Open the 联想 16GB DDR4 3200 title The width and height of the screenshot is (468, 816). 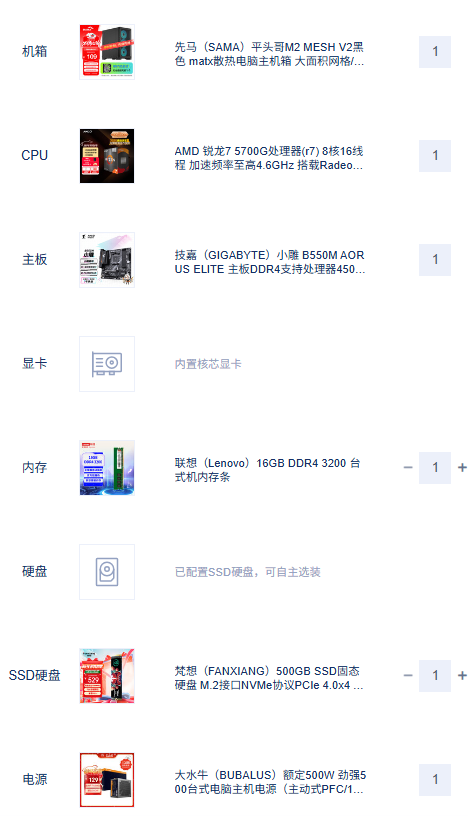click(x=267, y=470)
